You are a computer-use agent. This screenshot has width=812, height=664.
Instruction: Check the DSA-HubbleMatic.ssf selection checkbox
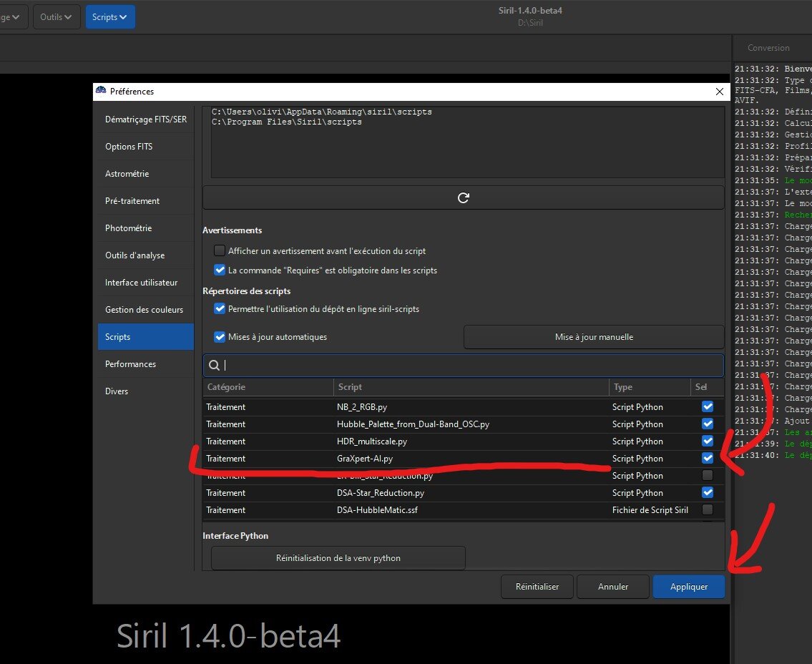tap(708, 509)
